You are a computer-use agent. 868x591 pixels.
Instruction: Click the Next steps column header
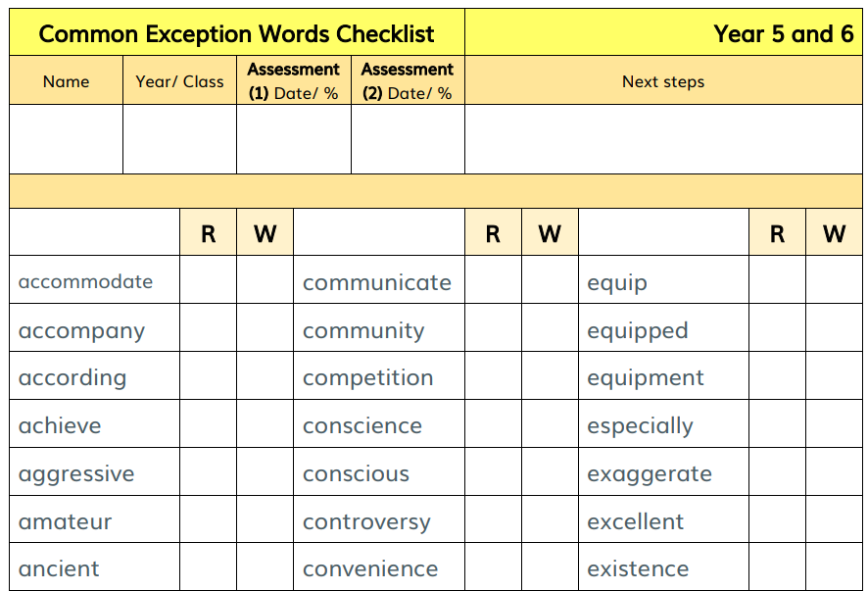click(663, 81)
